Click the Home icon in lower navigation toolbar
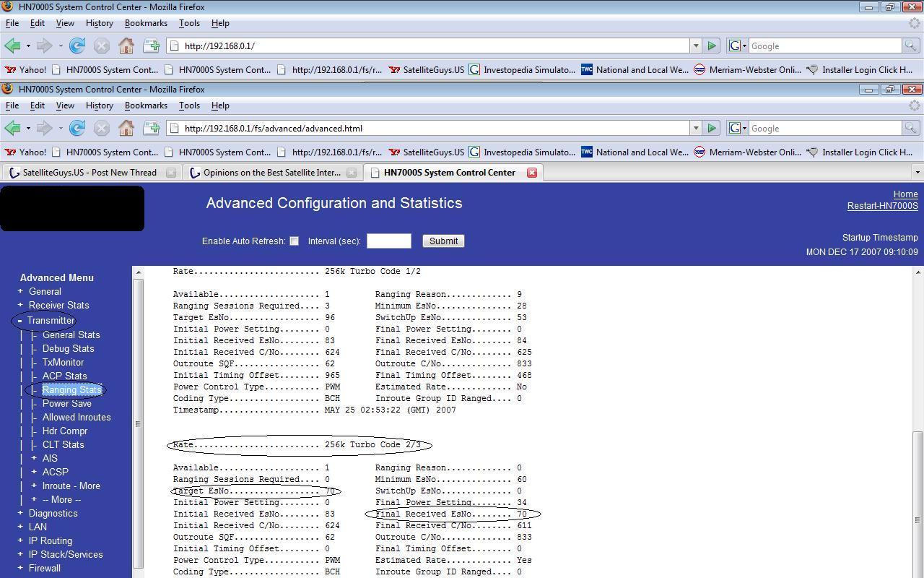Image resolution: width=924 pixels, height=578 pixels. [x=126, y=128]
